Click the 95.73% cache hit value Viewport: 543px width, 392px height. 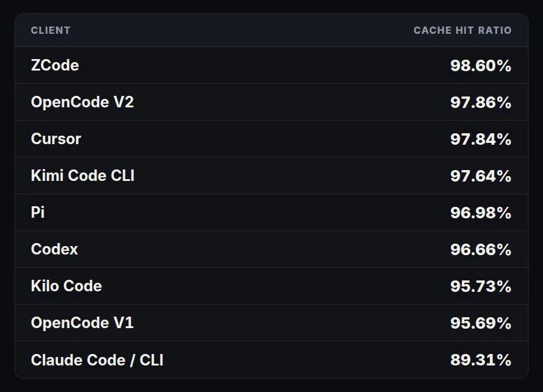click(481, 286)
